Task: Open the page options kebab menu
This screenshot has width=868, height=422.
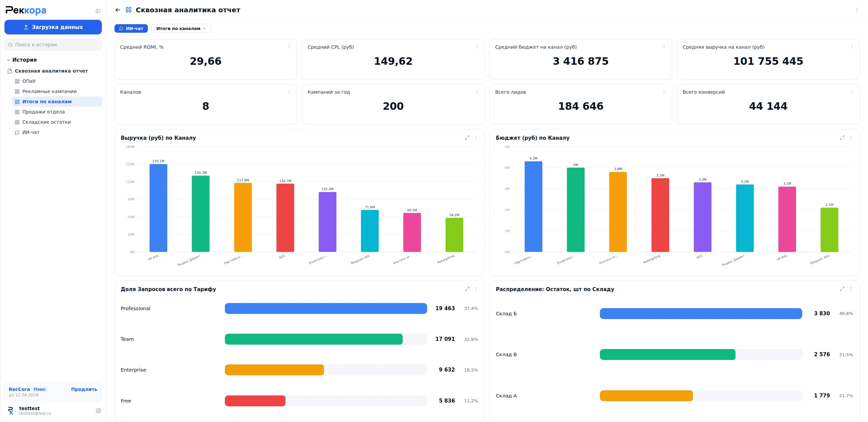Action: (857, 10)
